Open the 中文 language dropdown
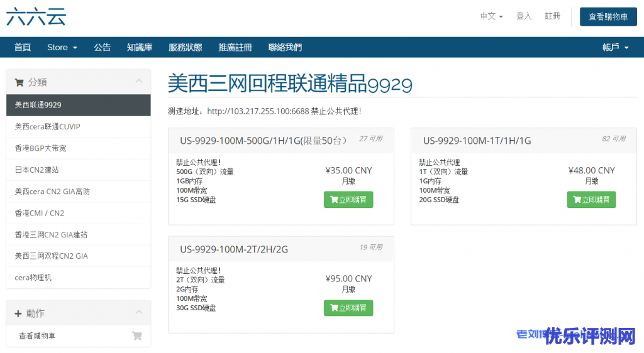644x353 pixels. [x=491, y=16]
